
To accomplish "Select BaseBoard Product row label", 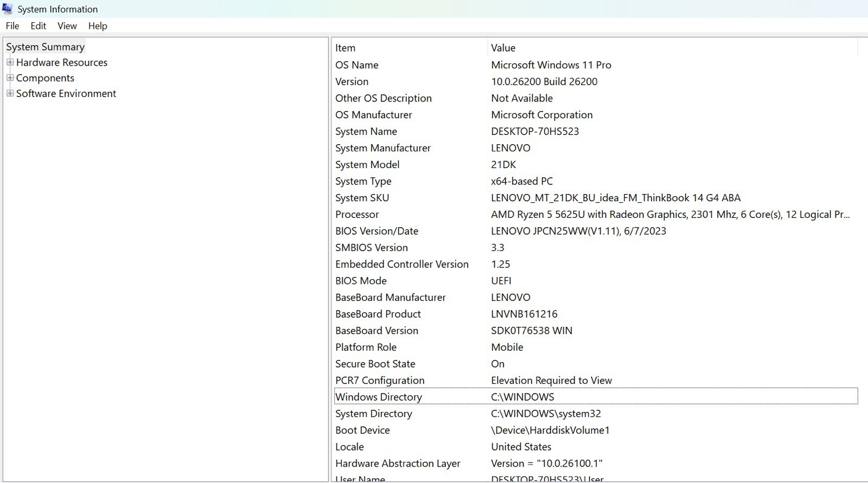I will (378, 314).
